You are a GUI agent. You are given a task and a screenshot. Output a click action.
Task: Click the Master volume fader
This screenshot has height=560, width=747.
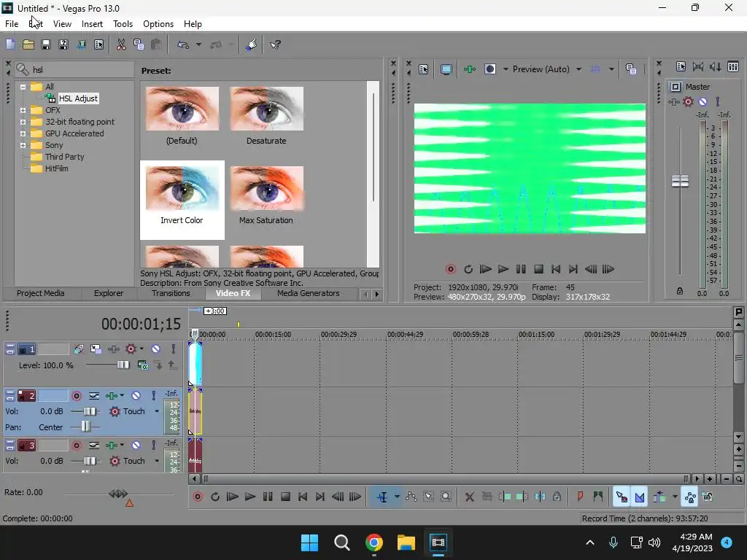pyautogui.click(x=680, y=181)
